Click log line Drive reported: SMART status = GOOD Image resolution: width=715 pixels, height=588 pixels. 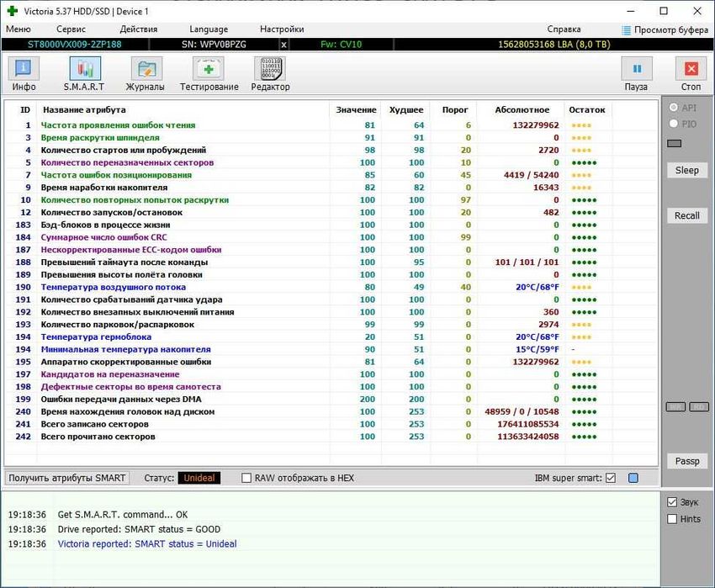(x=139, y=529)
